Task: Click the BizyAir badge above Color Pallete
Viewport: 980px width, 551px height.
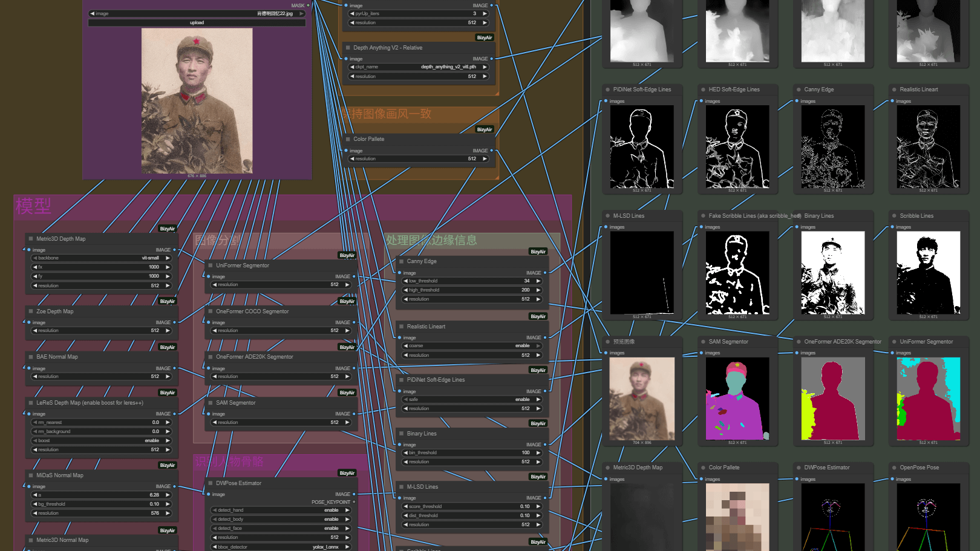Action: (485, 129)
